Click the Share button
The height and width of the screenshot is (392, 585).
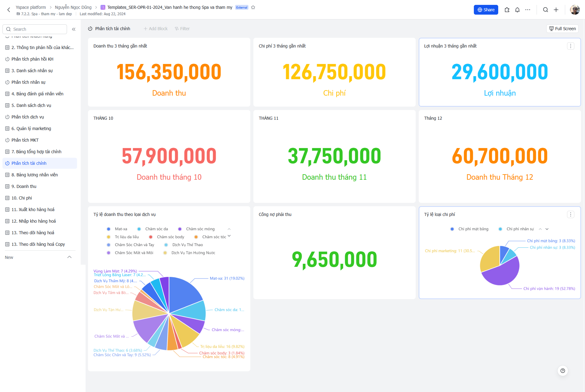pyautogui.click(x=486, y=10)
